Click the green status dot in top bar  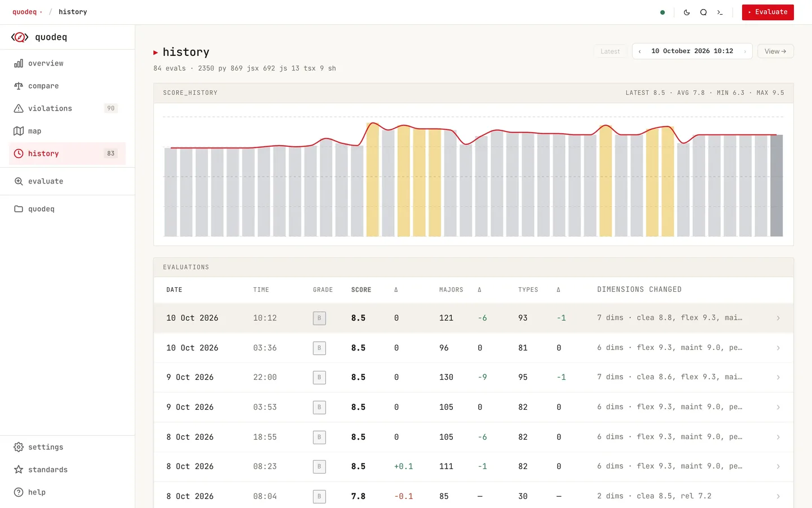click(663, 12)
